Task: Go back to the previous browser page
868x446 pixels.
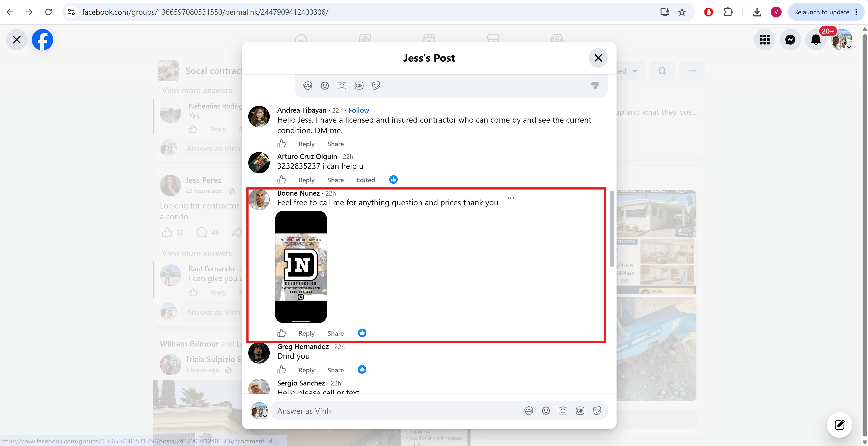Action: [x=10, y=12]
